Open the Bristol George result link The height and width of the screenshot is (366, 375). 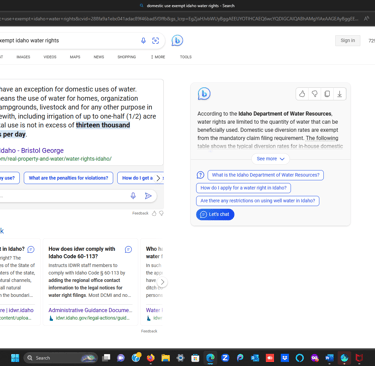[x=32, y=151]
